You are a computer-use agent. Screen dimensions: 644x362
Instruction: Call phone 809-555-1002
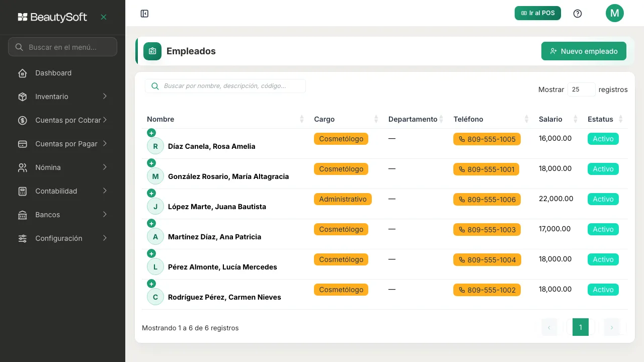tap(487, 290)
